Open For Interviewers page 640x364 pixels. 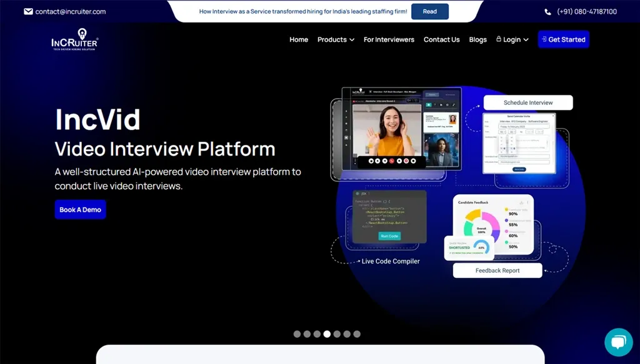389,39
